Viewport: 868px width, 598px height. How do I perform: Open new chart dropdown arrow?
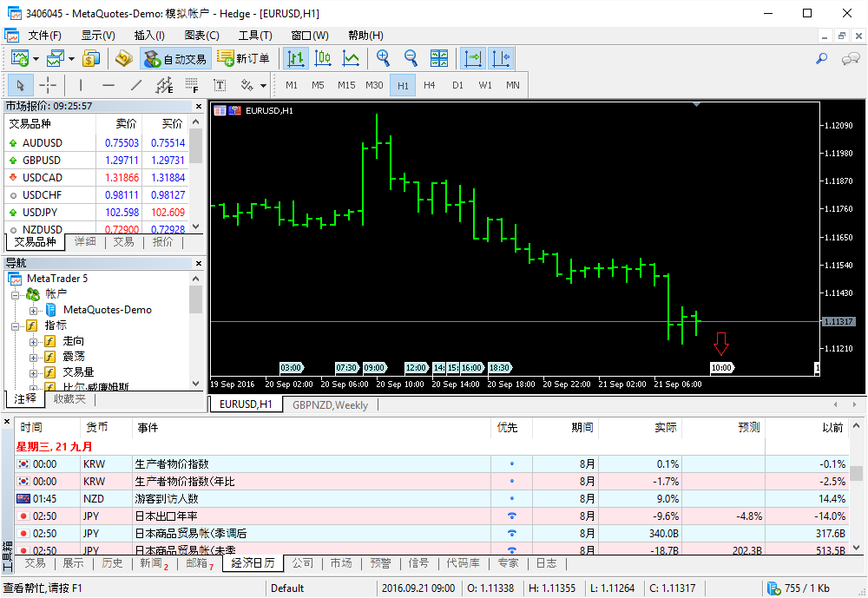[x=36, y=59]
